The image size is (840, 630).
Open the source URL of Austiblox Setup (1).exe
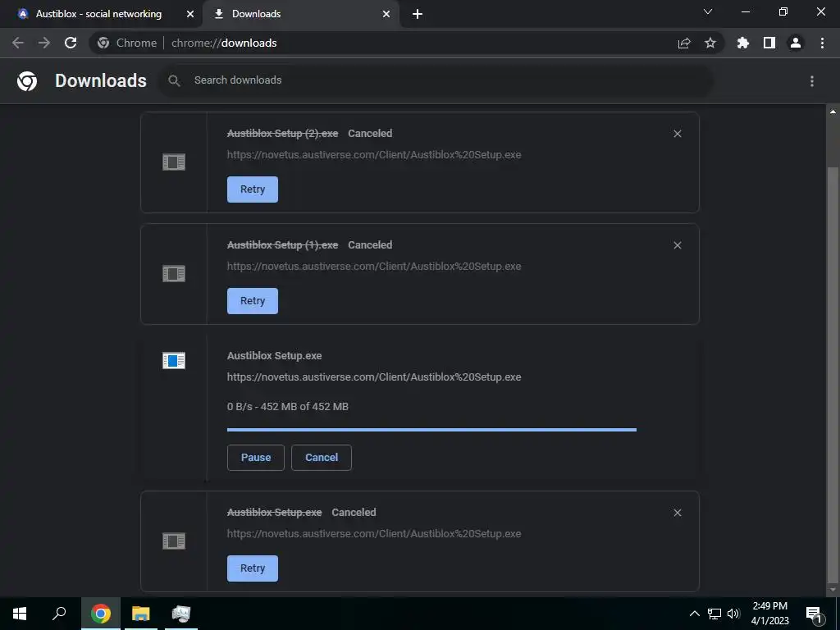[x=374, y=267]
